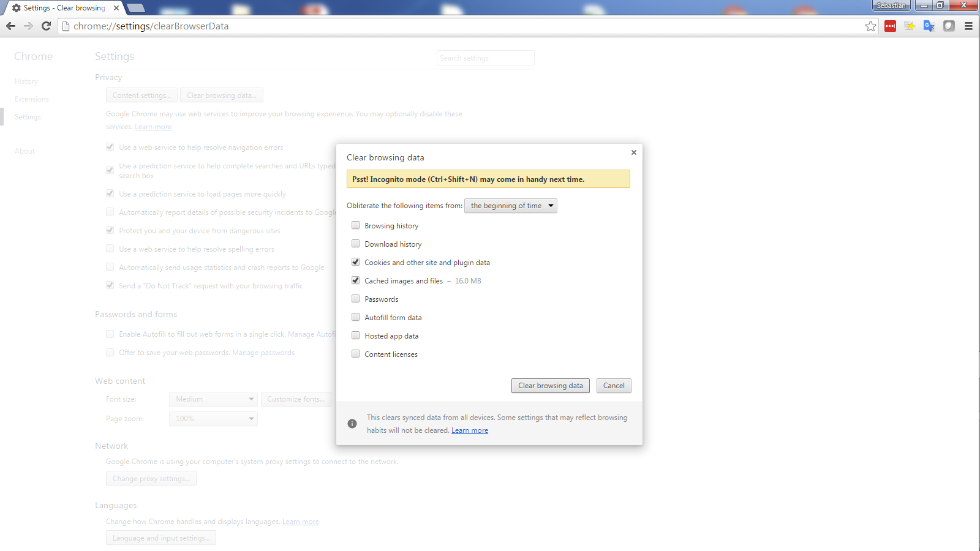
Task: Tick the Passwords checkbox
Action: (355, 299)
